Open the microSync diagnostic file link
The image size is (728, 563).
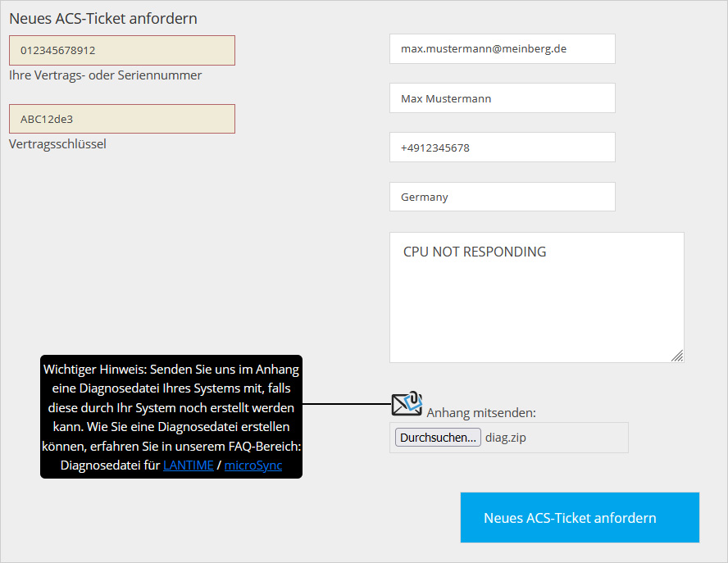point(253,465)
